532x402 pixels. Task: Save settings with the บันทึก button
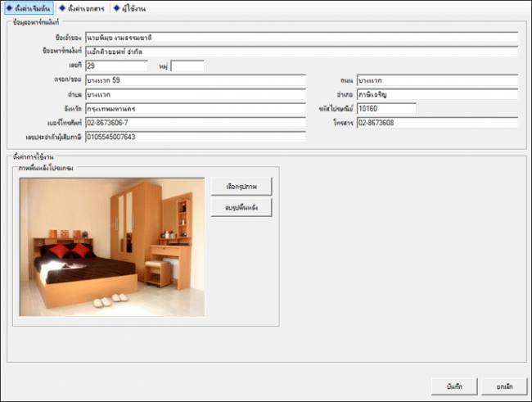click(454, 386)
